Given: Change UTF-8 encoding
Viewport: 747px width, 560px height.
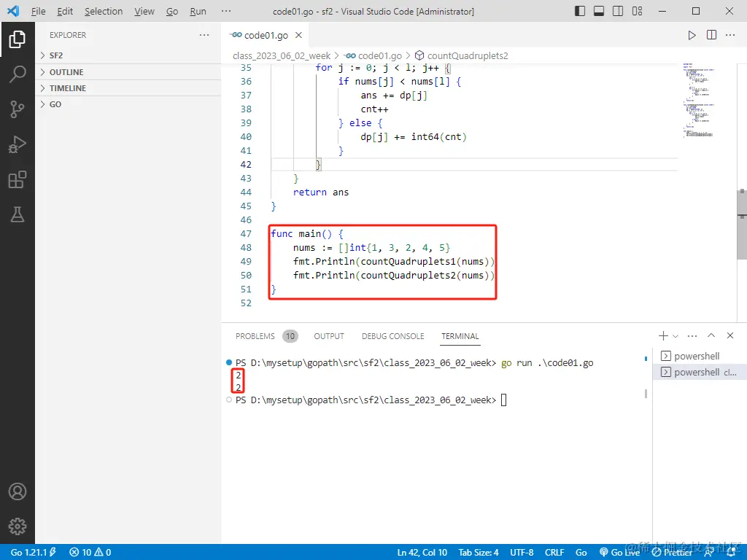Looking at the screenshot, I should (x=522, y=553).
